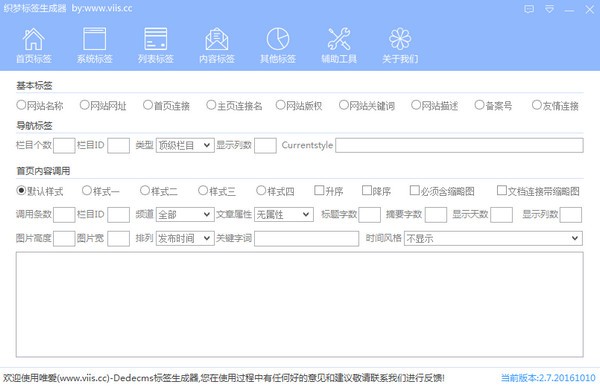Open the 时间风格 不显示 dropdown

coord(493,238)
